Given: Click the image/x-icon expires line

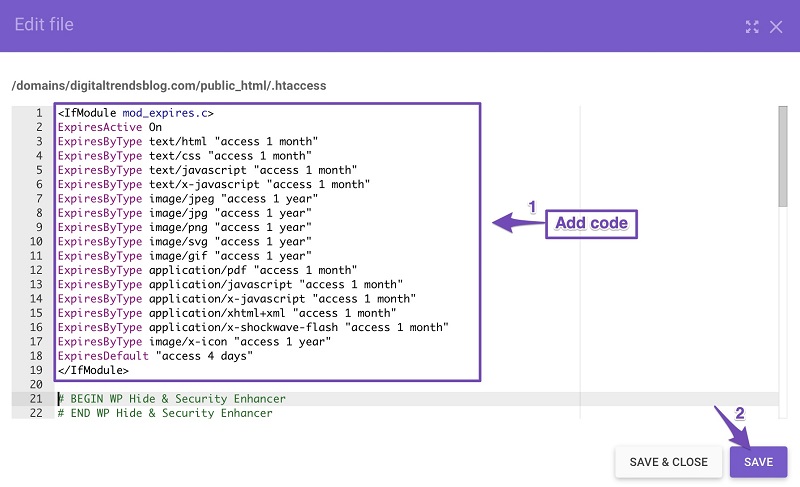Looking at the screenshot, I should point(194,341).
